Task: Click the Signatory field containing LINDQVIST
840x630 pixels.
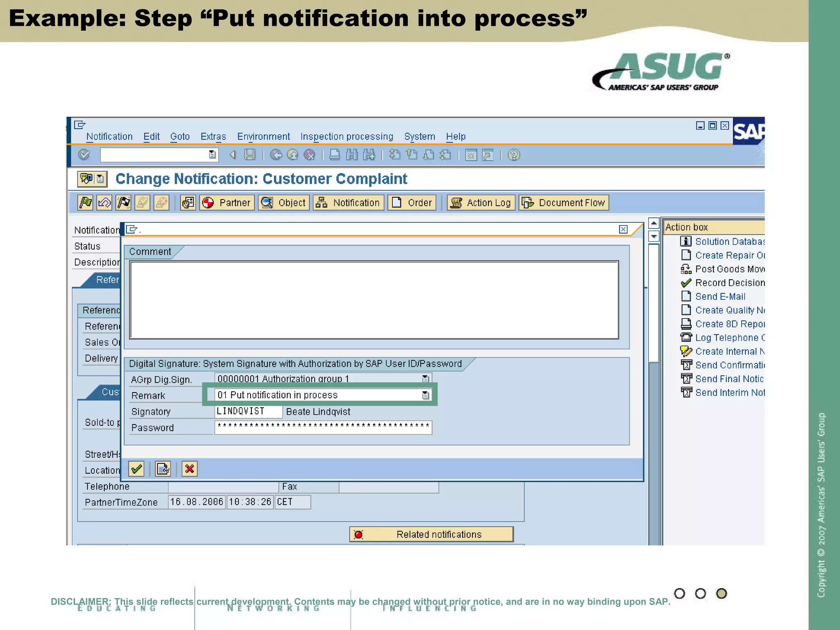Action: [248, 411]
